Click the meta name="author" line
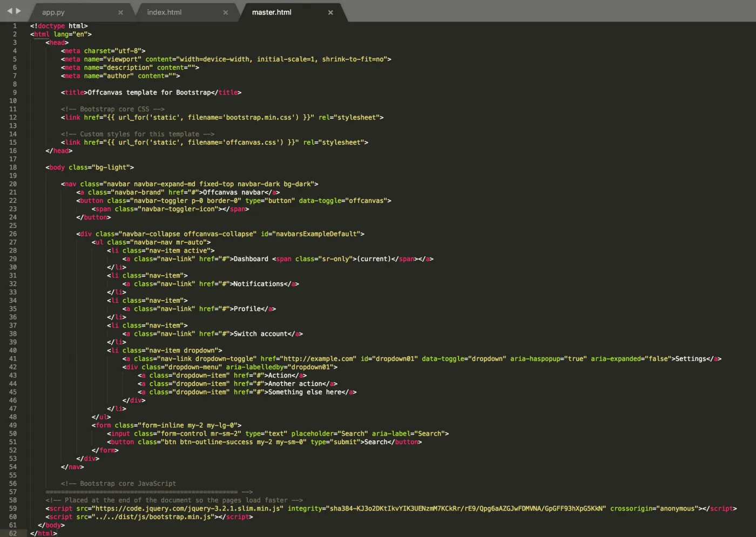756x537 pixels. pos(120,76)
